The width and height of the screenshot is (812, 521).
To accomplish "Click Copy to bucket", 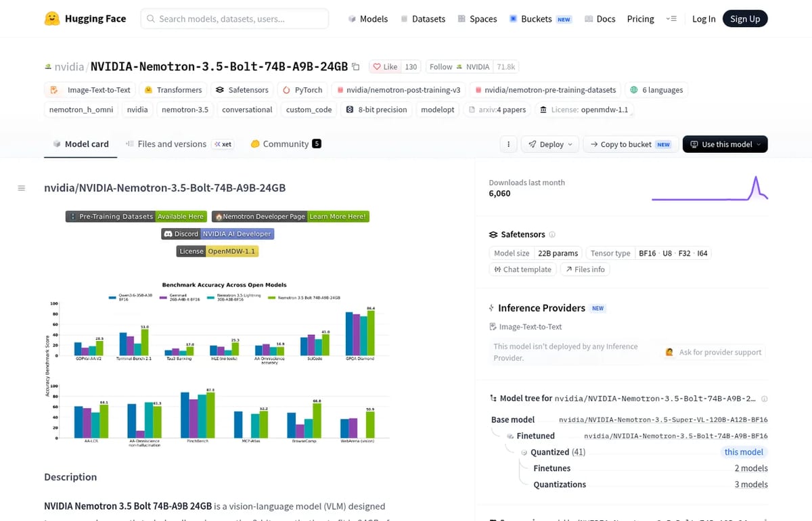I will pyautogui.click(x=630, y=144).
